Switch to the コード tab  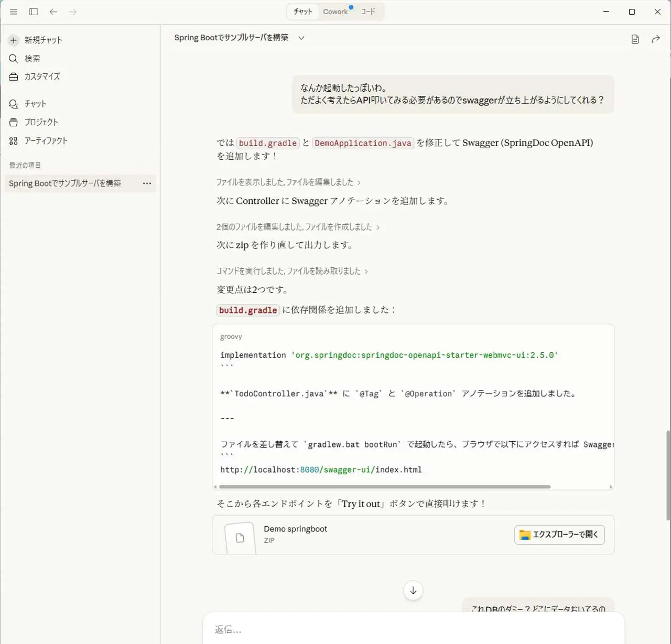pyautogui.click(x=368, y=12)
